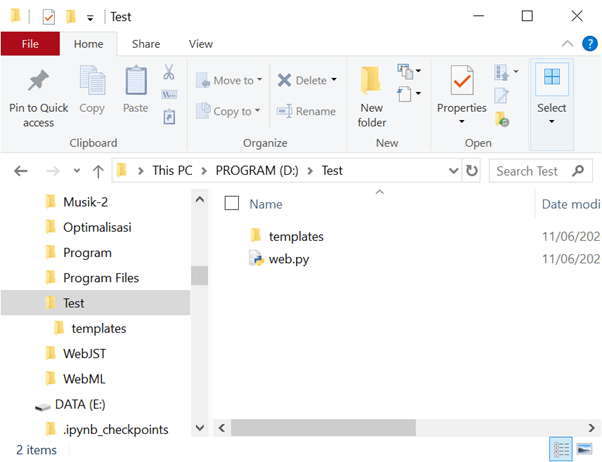Open Properties from the ribbon
Image resolution: width=602 pixels, height=462 pixels.
[x=461, y=85]
